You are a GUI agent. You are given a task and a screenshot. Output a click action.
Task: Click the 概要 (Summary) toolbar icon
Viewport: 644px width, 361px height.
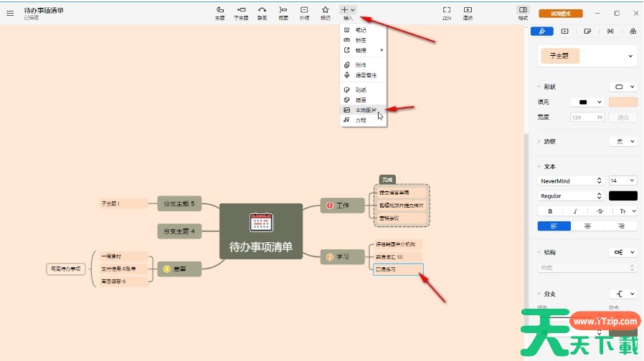click(x=283, y=12)
